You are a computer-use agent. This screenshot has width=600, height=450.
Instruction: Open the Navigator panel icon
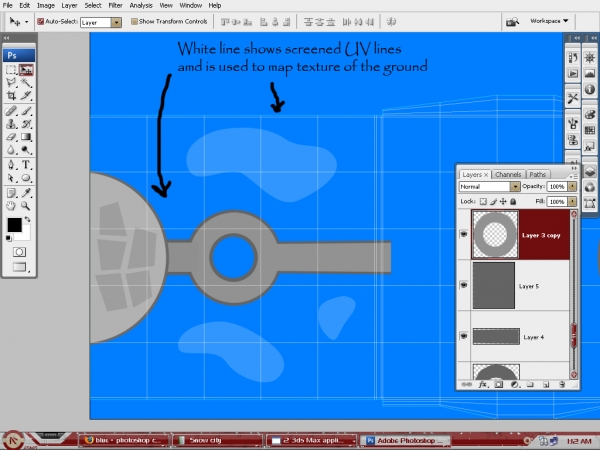590,58
